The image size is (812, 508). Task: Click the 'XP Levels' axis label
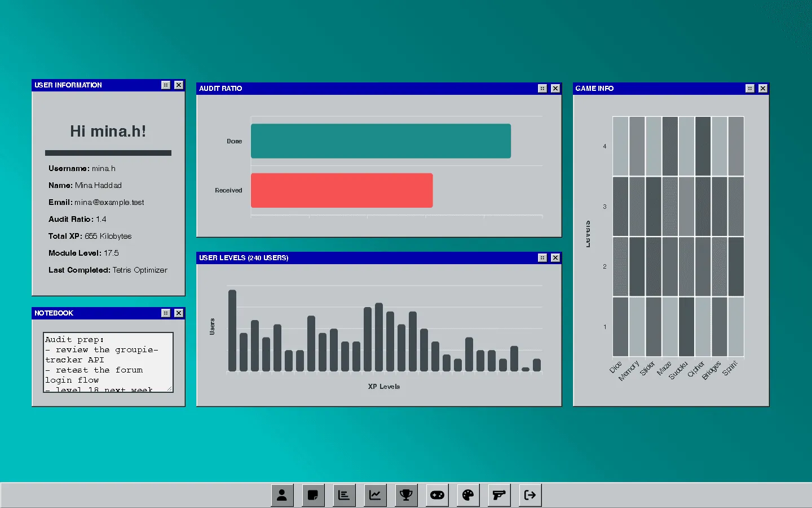click(x=384, y=387)
